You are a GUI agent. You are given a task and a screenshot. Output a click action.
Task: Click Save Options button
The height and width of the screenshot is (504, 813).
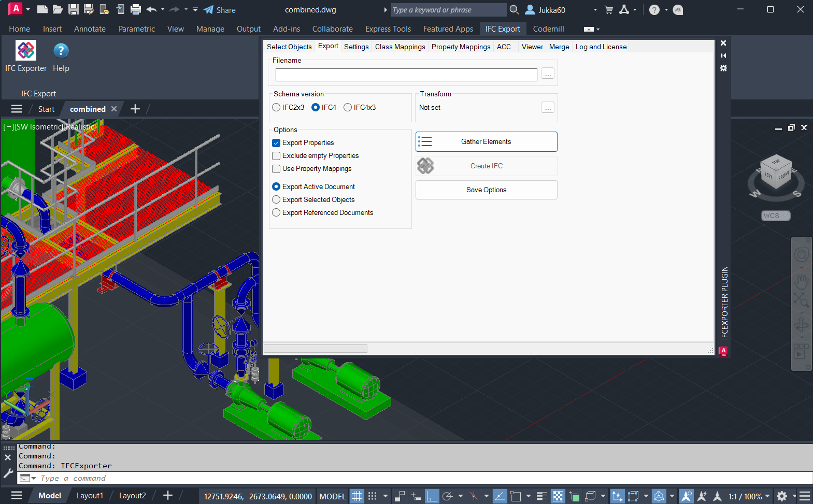(487, 190)
